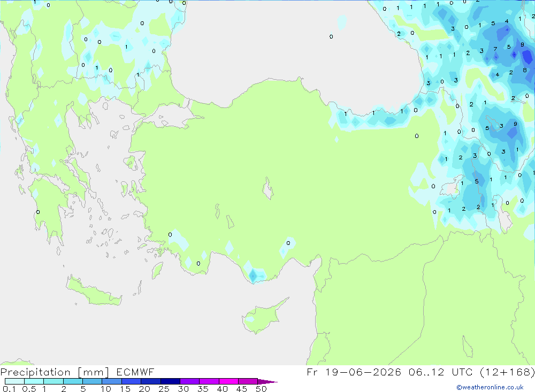Click the '10' legend scale label
535x392 pixels.
(x=106, y=389)
